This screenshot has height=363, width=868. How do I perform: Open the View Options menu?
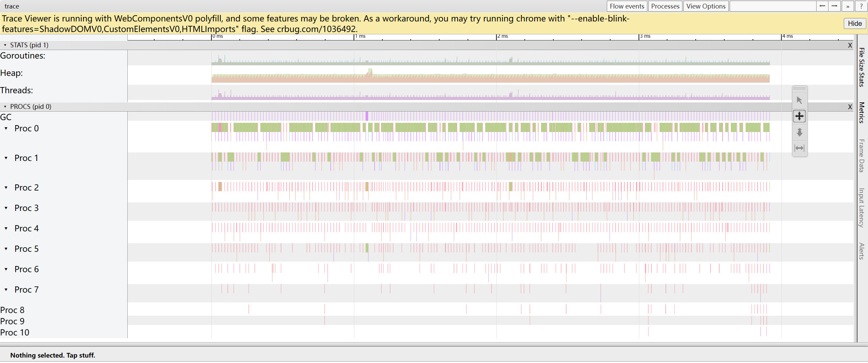706,6
